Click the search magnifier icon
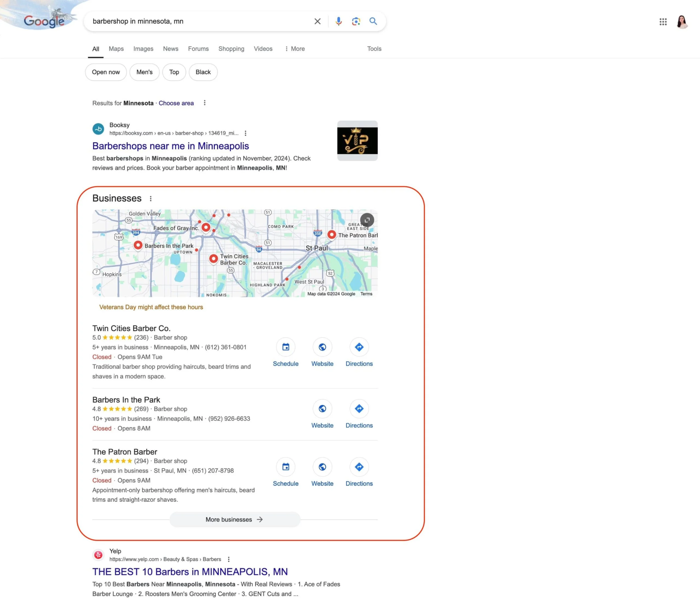The image size is (700, 609). click(x=373, y=21)
